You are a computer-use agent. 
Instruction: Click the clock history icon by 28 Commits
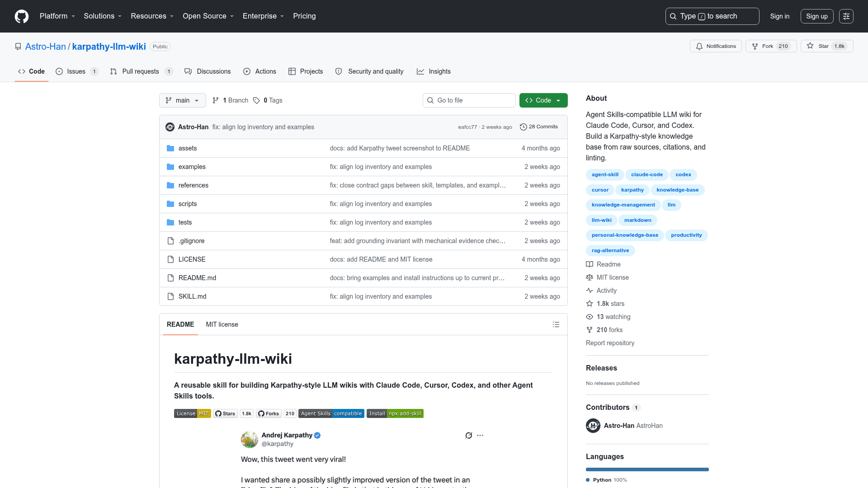tap(524, 127)
